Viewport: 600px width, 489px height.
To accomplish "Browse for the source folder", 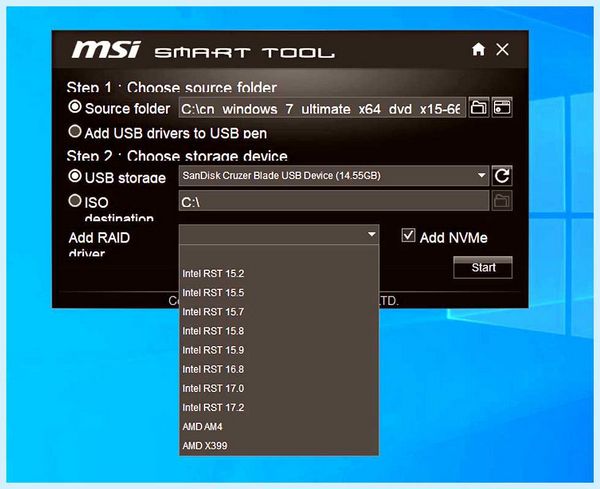I will [x=479, y=108].
